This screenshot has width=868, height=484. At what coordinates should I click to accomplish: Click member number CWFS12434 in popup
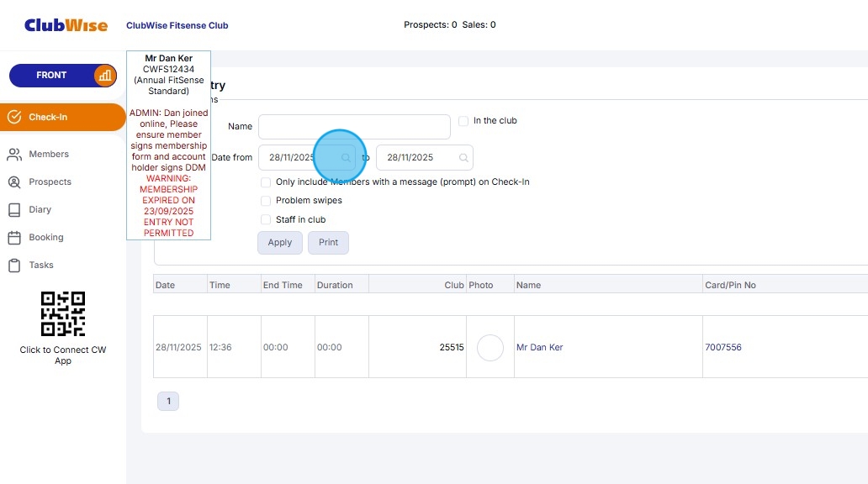point(169,69)
